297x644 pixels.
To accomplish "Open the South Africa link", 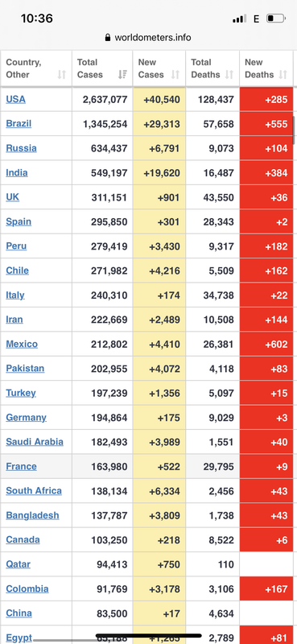I will (34, 491).
